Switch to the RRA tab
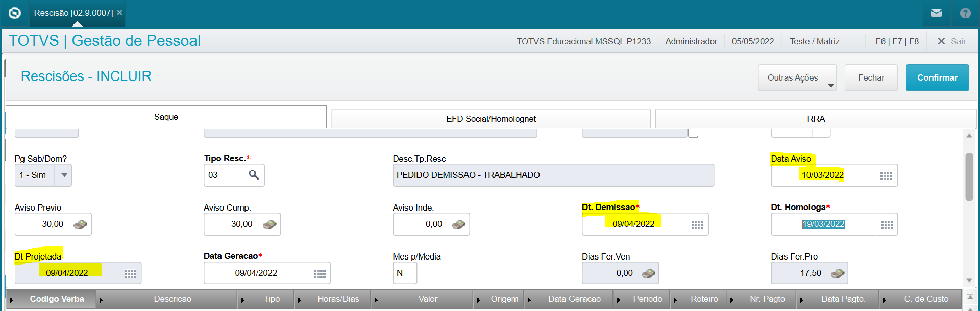 click(x=816, y=119)
